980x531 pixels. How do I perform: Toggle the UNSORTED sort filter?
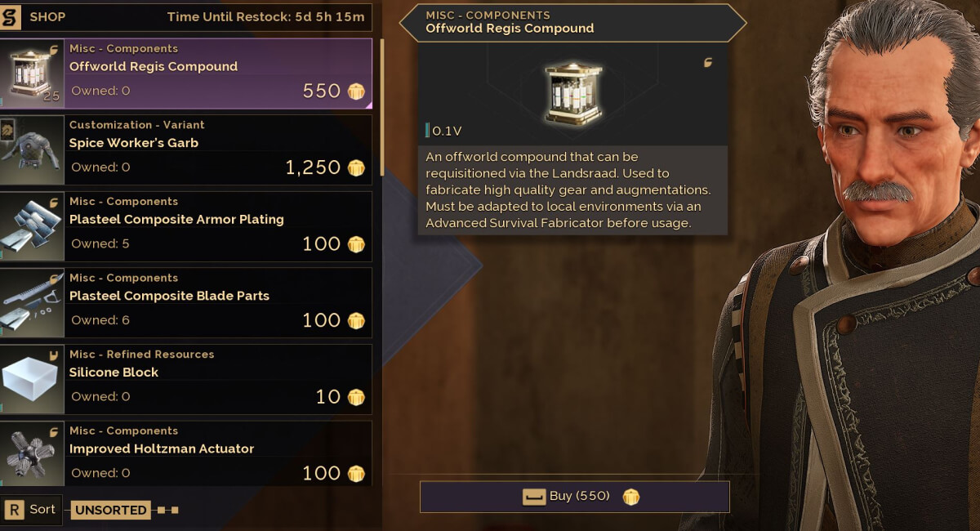(x=111, y=510)
